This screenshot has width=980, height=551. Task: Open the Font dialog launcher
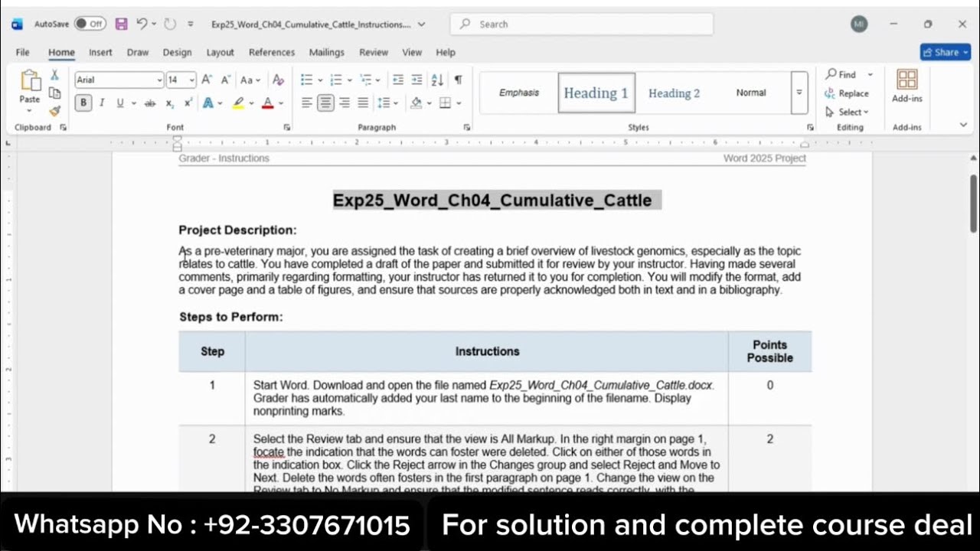[x=287, y=127]
